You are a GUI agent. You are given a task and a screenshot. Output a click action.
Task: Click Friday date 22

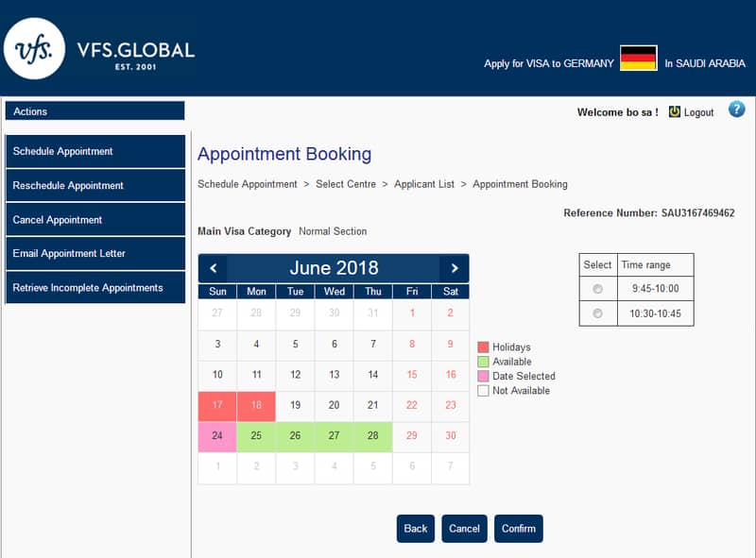coord(412,406)
